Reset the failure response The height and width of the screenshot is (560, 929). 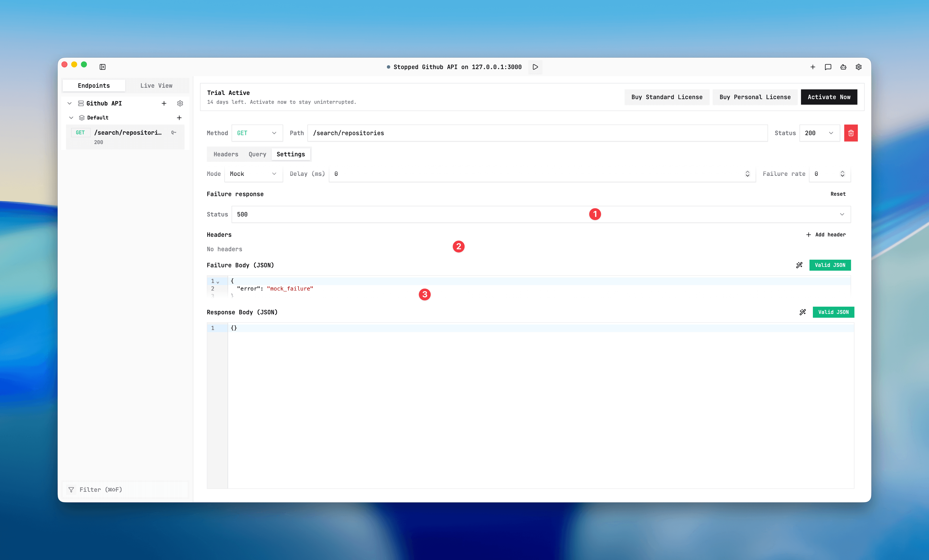point(838,194)
